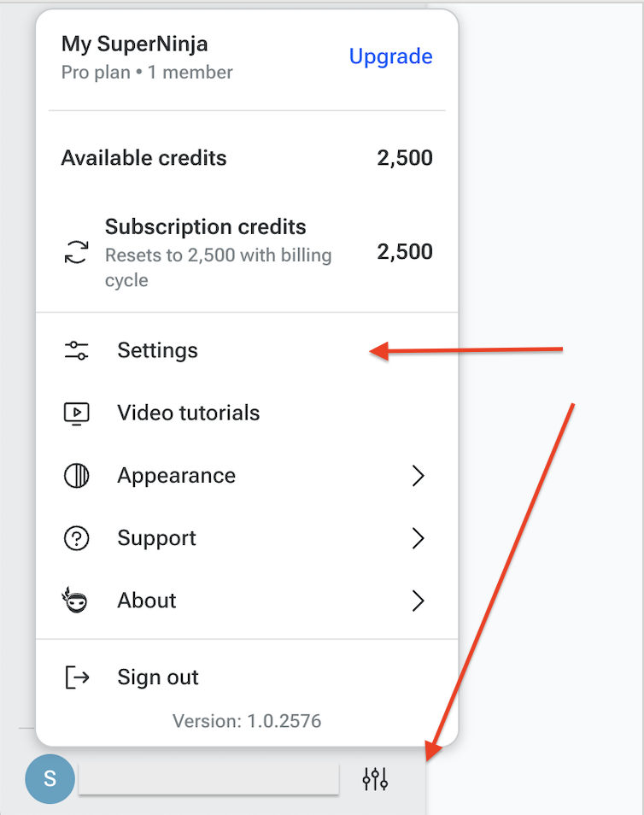
Task: Click the Support question mark icon
Action: pos(76,538)
